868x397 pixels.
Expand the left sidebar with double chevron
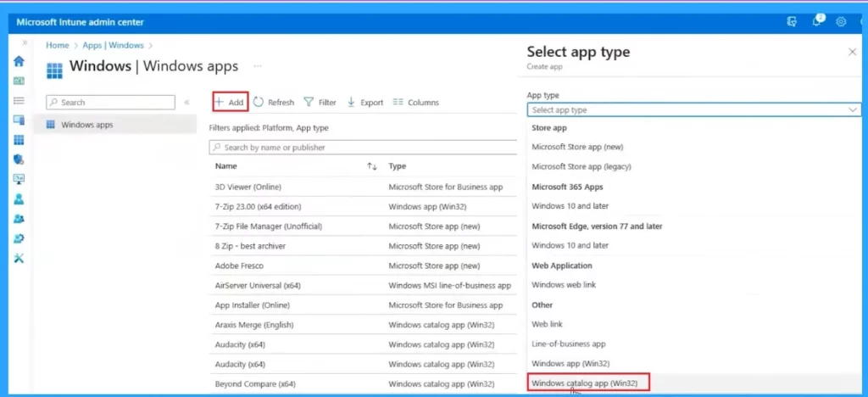25,42
